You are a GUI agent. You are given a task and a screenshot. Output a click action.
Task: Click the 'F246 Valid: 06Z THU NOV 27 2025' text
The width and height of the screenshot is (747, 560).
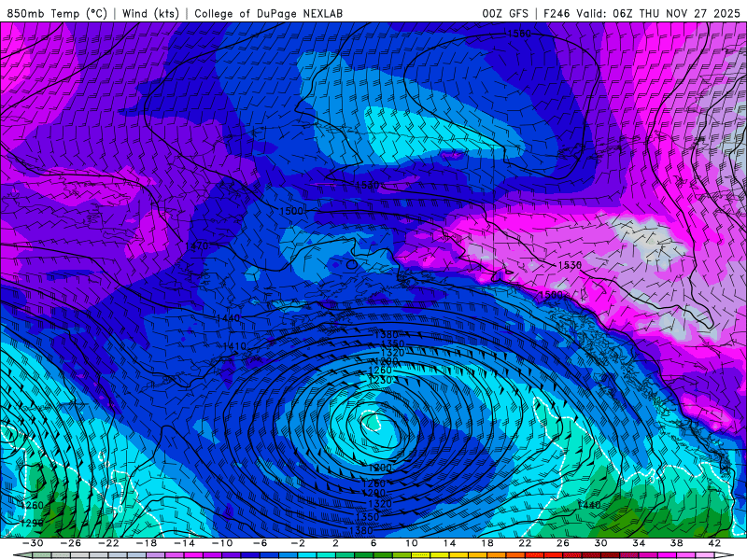coord(641,13)
